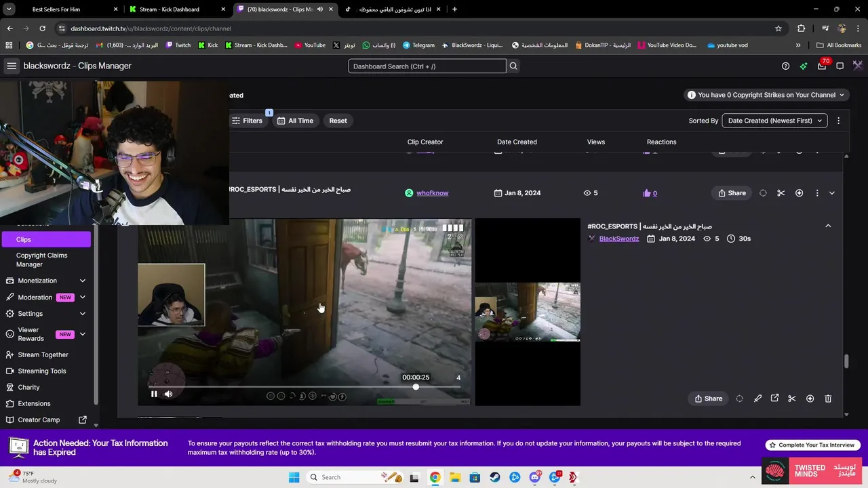Open whofknow clip creator link
Screen dimensions: 868x488
433,193
